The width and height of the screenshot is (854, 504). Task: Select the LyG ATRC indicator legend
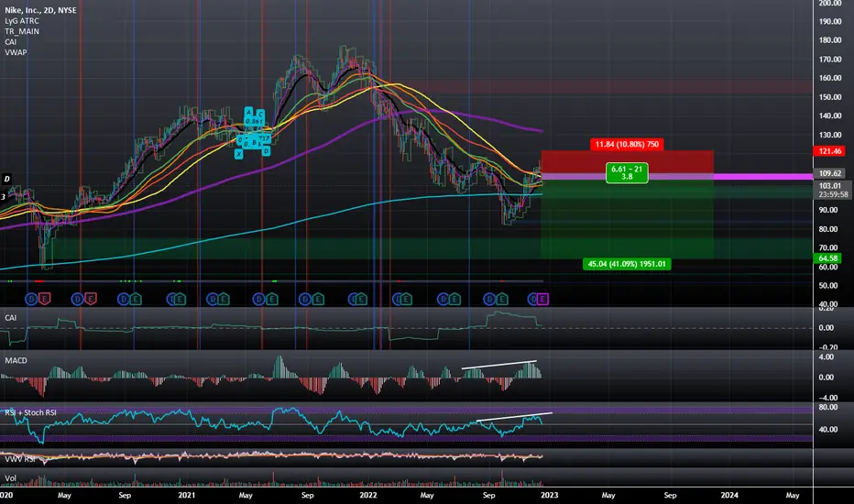click(x=22, y=21)
